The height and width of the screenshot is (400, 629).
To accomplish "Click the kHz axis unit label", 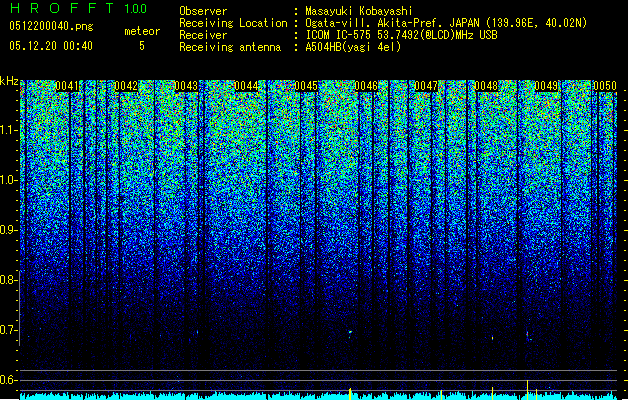I will point(9,81).
